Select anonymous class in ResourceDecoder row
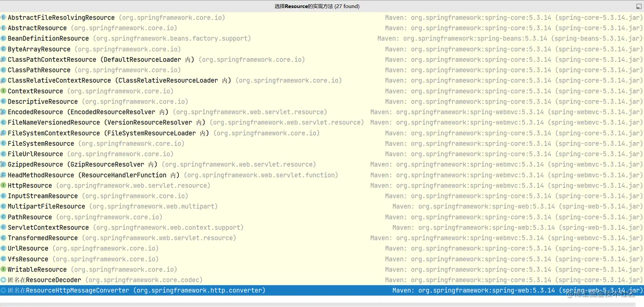The width and height of the screenshot is (644, 307). (x=322, y=280)
